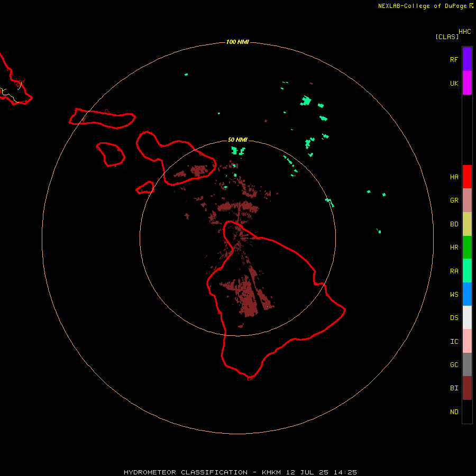The height and width of the screenshot is (476, 476).
Task: Click the DS legend label
Action: click(x=454, y=317)
